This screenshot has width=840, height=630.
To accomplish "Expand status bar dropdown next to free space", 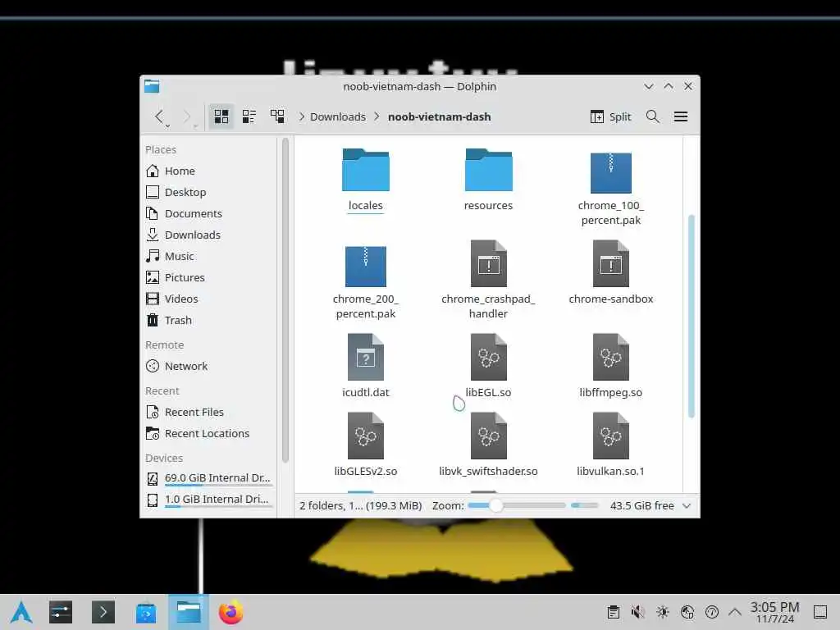I will coord(687,505).
